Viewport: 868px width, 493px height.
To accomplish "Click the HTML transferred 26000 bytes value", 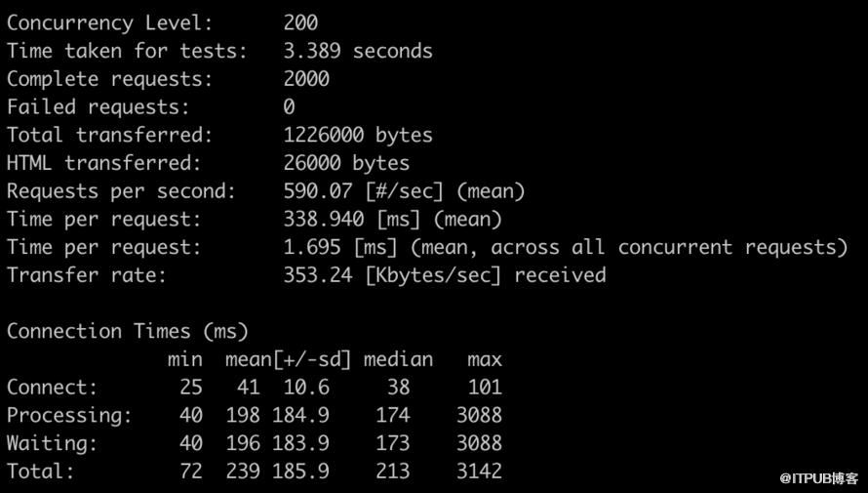I will [346, 163].
